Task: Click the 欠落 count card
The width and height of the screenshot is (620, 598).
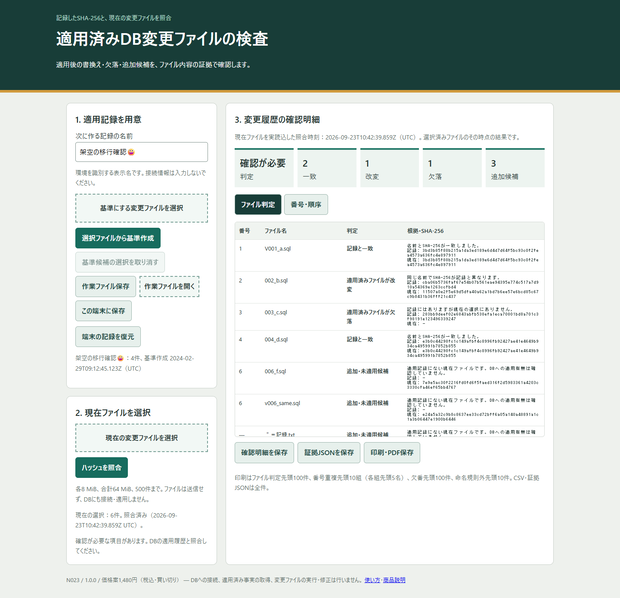Action: [x=452, y=168]
